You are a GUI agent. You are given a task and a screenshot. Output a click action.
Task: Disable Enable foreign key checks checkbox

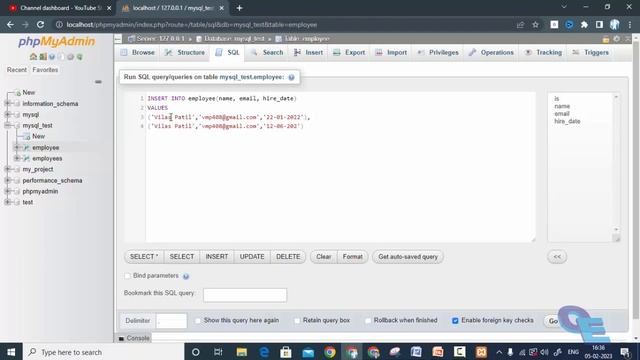point(455,321)
